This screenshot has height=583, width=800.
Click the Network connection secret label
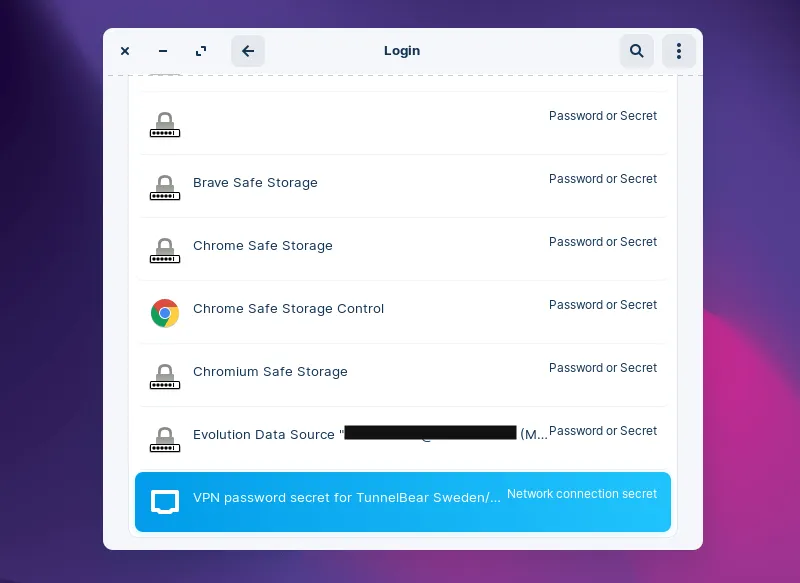(582, 494)
